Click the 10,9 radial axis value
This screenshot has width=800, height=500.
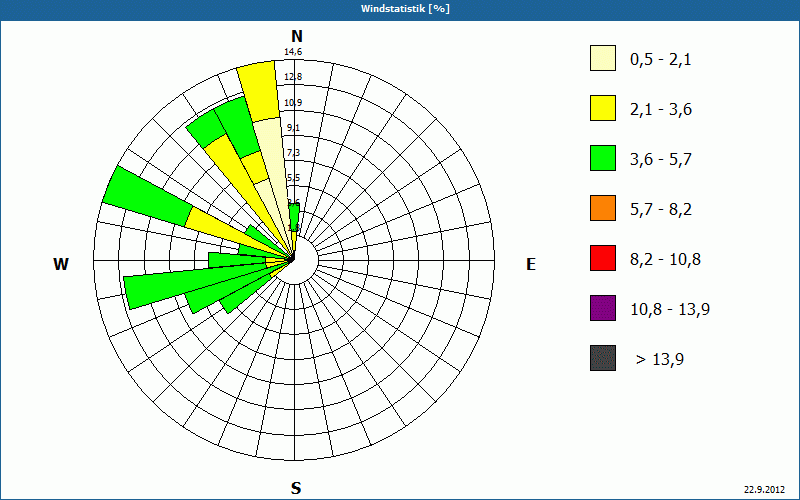(x=293, y=103)
